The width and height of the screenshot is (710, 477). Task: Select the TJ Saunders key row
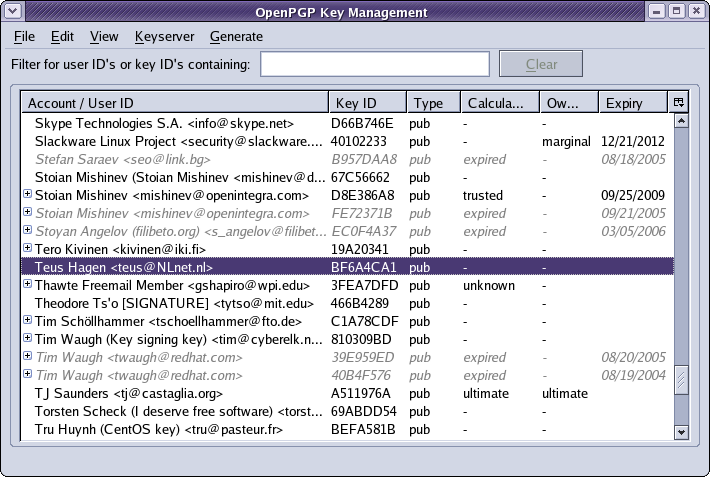coord(170,394)
